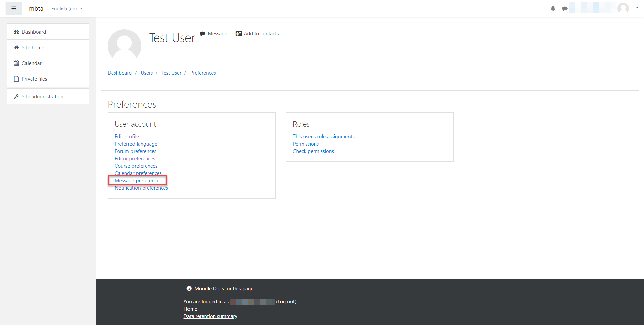
Task: Click the Test User profile picture
Action: tap(124, 46)
